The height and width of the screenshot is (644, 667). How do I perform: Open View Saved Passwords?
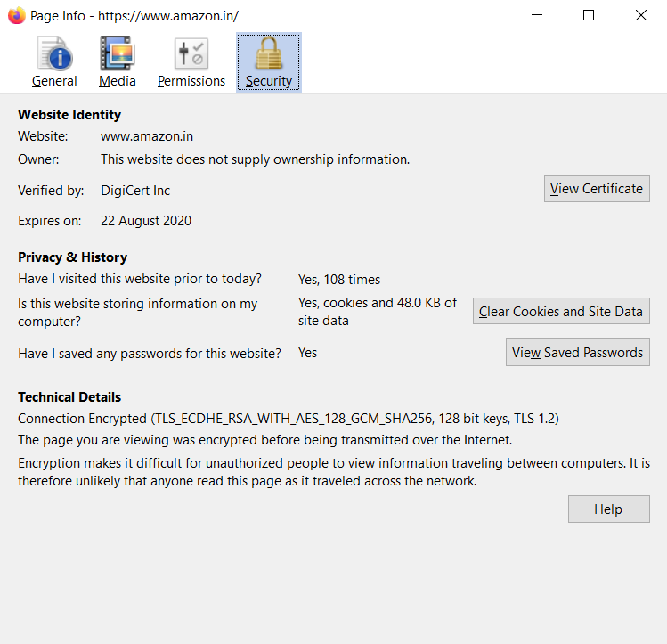[x=577, y=352]
